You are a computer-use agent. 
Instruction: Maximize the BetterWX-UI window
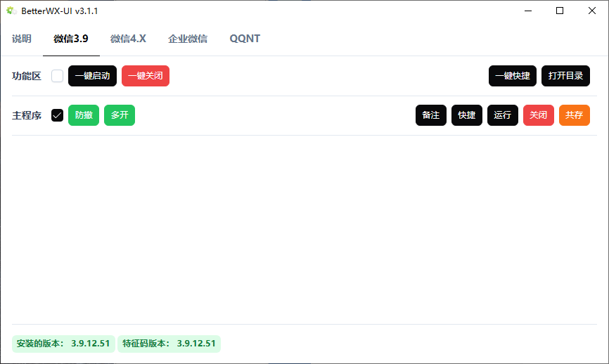tap(560, 11)
